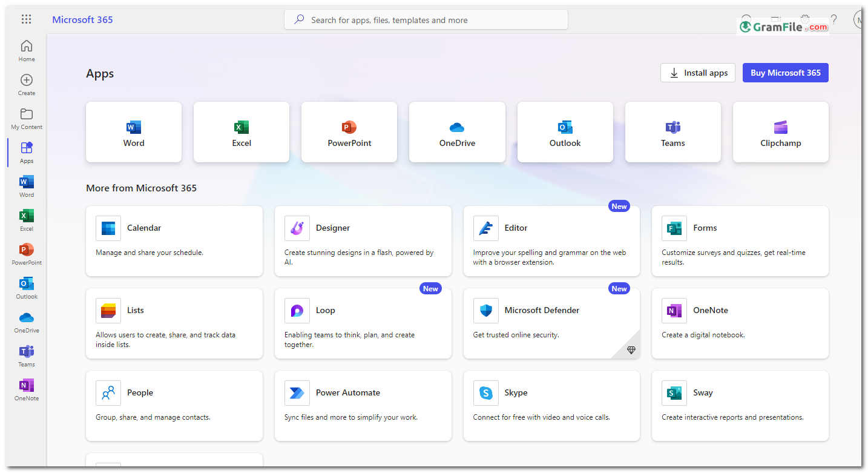Open the Microsoft 365 app launcher grid
Viewport: 868px width, 473px height.
pos(26,19)
